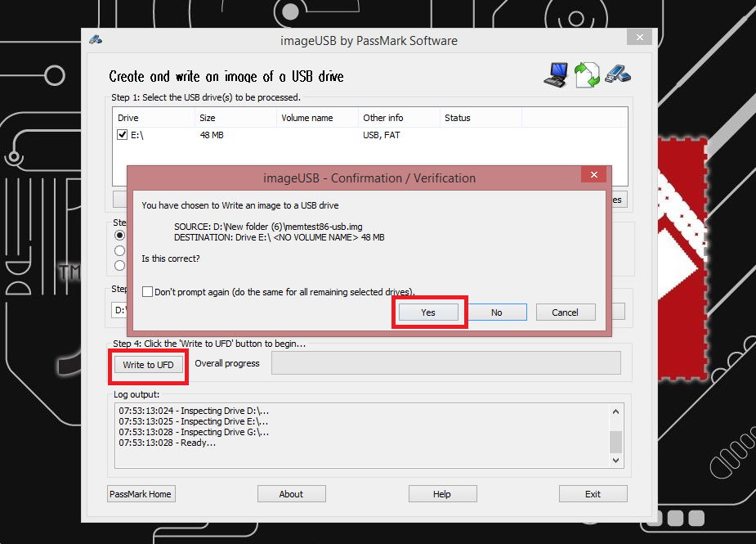Click the log output scrollbar thumb
Image resolution: width=756 pixels, height=544 pixels.
point(615,442)
